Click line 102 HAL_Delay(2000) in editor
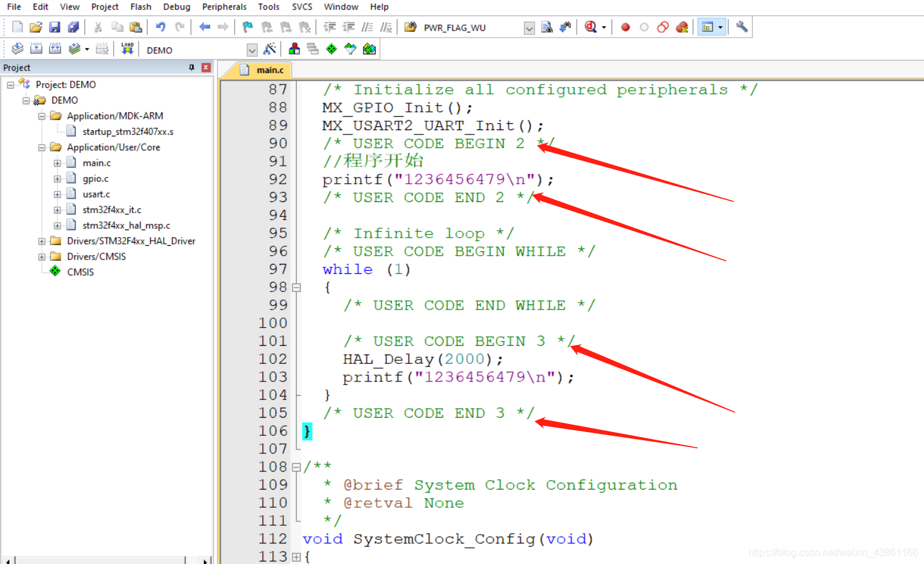Image resolution: width=924 pixels, height=564 pixels. [422, 360]
